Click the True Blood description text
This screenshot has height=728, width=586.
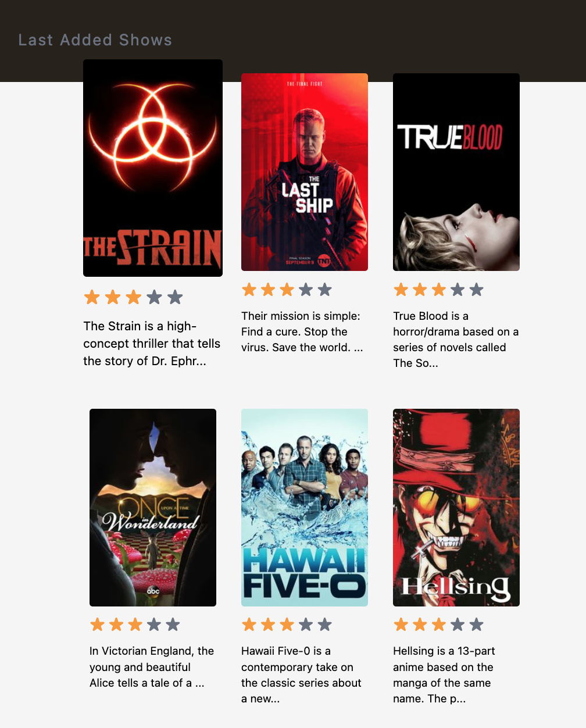tap(456, 340)
